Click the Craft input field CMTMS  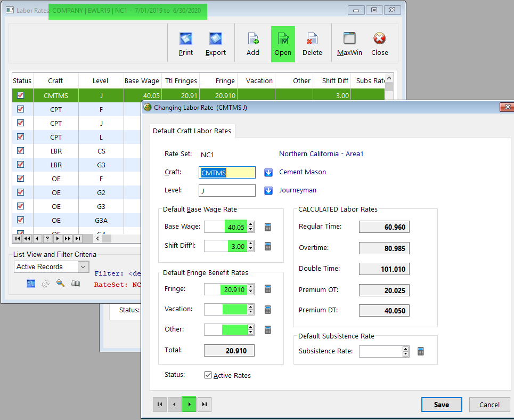227,173
